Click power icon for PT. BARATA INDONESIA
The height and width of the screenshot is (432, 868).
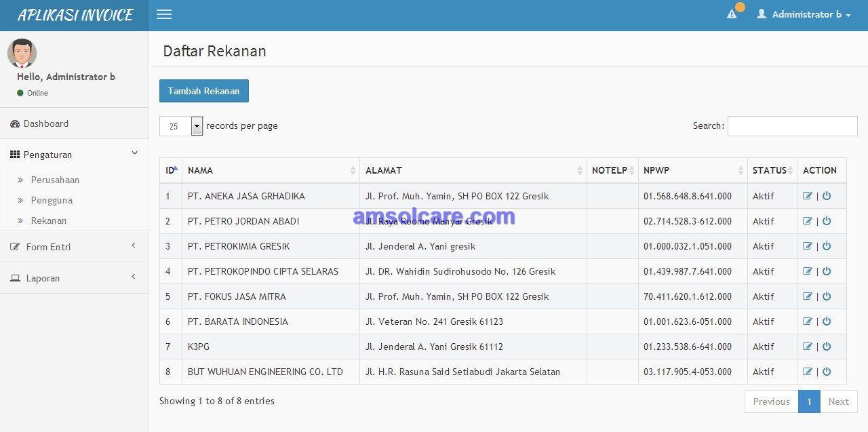[827, 321]
